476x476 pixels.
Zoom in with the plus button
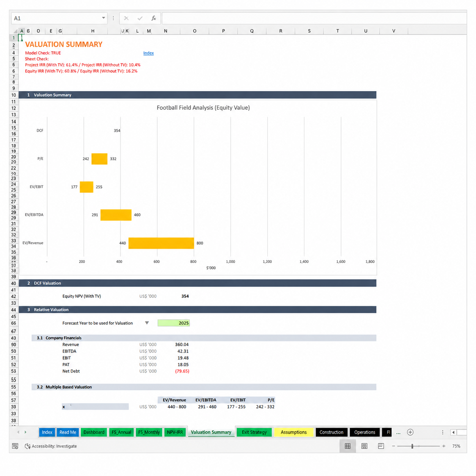pyautogui.click(x=444, y=446)
